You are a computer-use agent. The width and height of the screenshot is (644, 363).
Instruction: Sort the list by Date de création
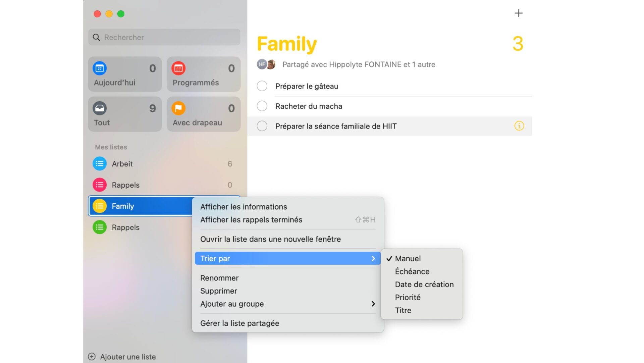pos(422,284)
